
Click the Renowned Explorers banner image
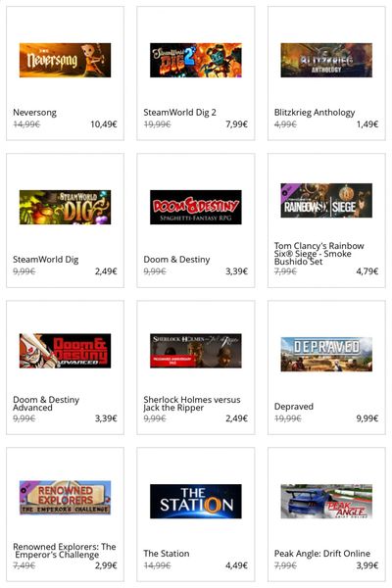pyautogui.click(x=65, y=497)
